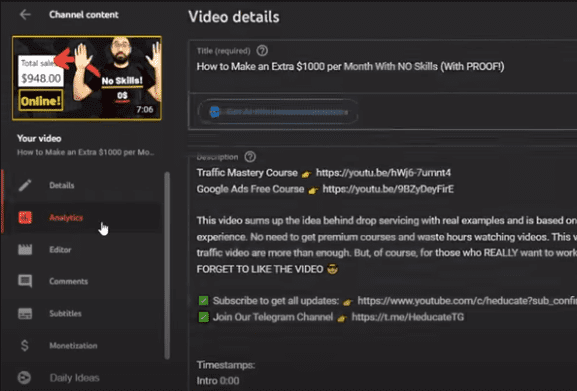Click the Daily Ideas icon
The width and height of the screenshot is (577, 391).
point(24,377)
